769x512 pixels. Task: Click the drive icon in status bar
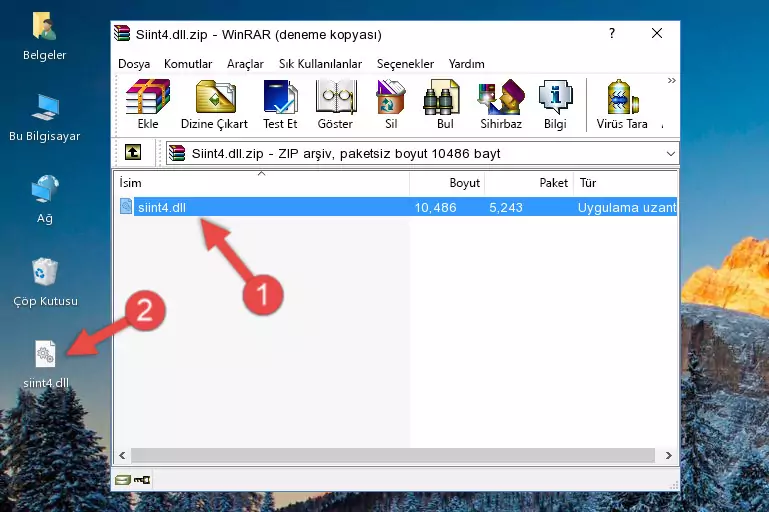point(123,480)
